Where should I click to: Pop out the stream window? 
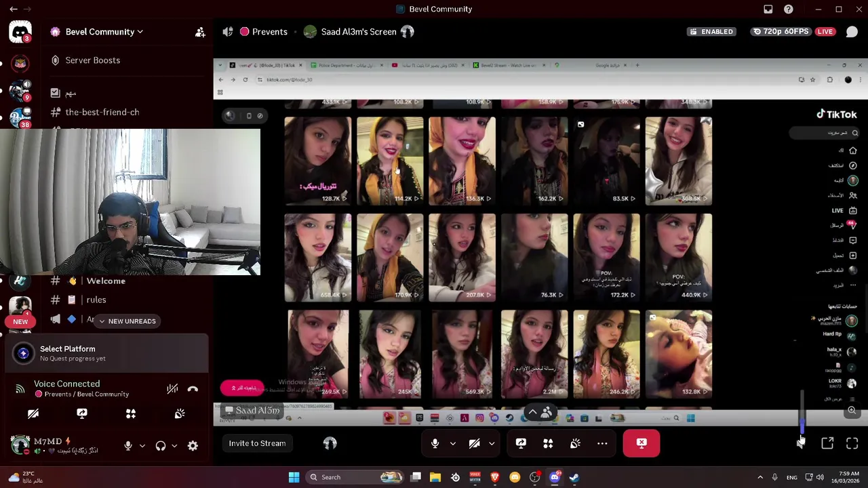827,443
